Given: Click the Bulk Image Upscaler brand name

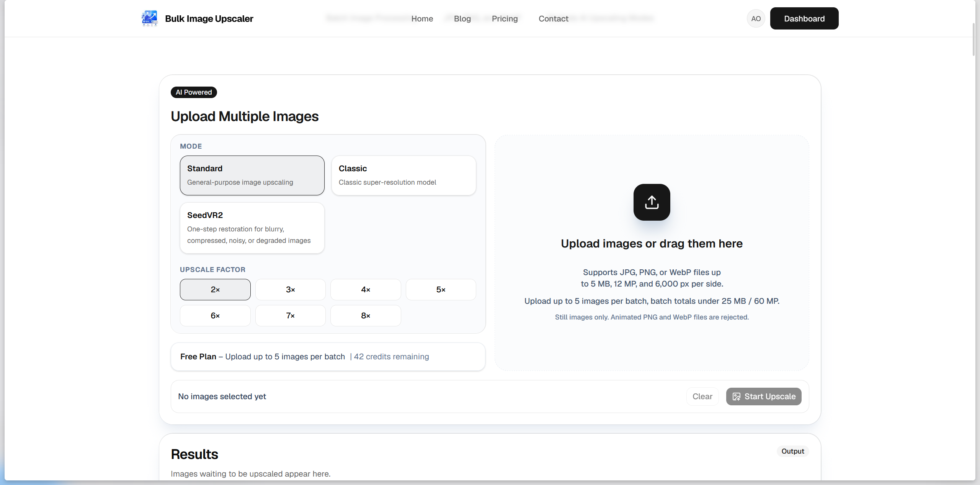Looking at the screenshot, I should (x=209, y=18).
